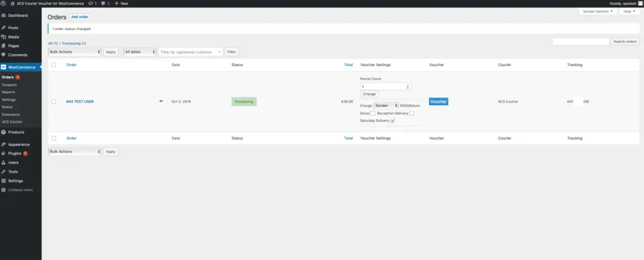Tick the select-all checkbox in table footer
The height and width of the screenshot is (260, 644).
click(x=54, y=138)
